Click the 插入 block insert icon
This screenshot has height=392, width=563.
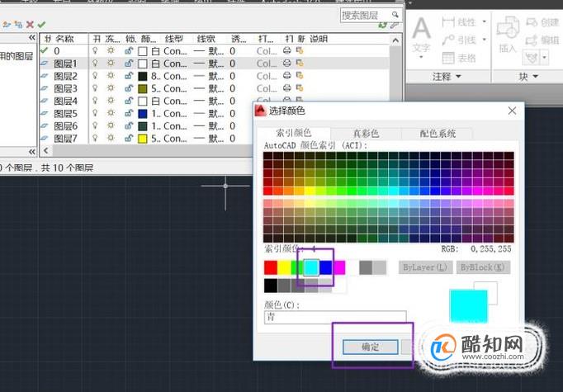[x=508, y=27]
